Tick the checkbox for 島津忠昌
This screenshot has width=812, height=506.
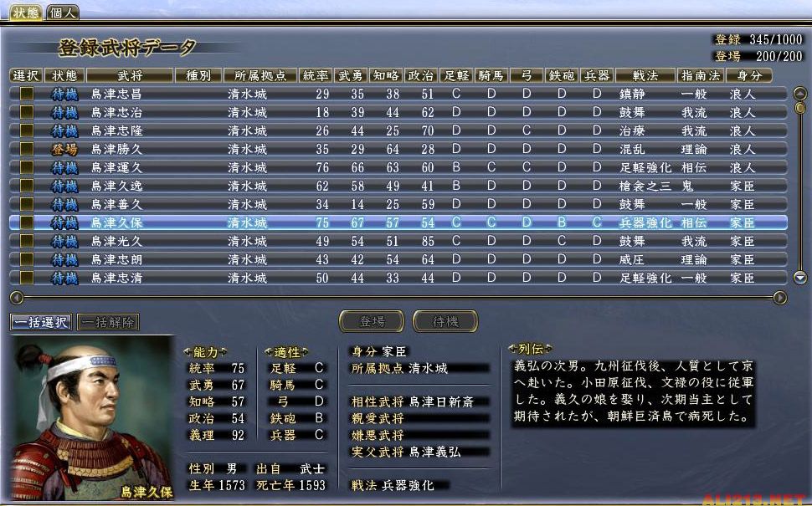[27, 94]
